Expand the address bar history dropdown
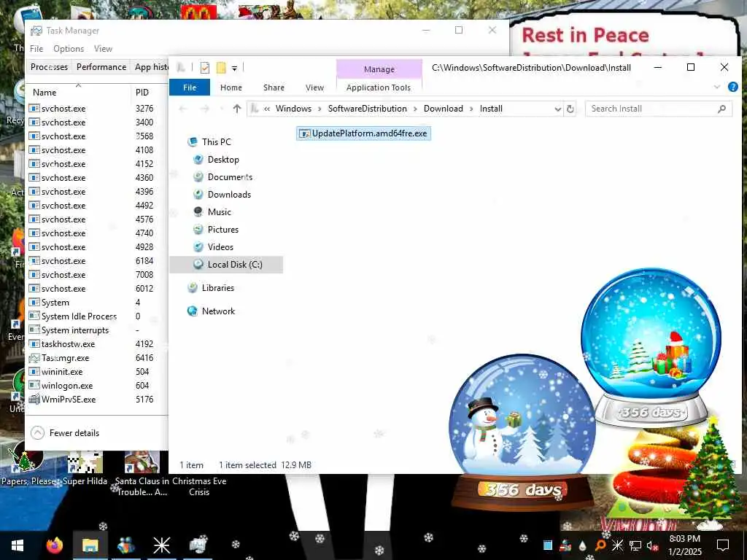This screenshot has height=560, width=747. pyautogui.click(x=557, y=109)
